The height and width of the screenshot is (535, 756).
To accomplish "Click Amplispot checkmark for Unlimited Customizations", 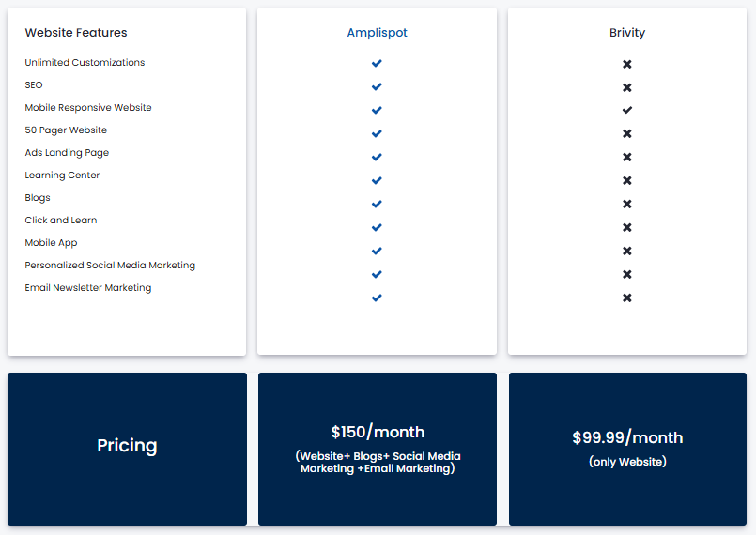I will click(x=377, y=63).
